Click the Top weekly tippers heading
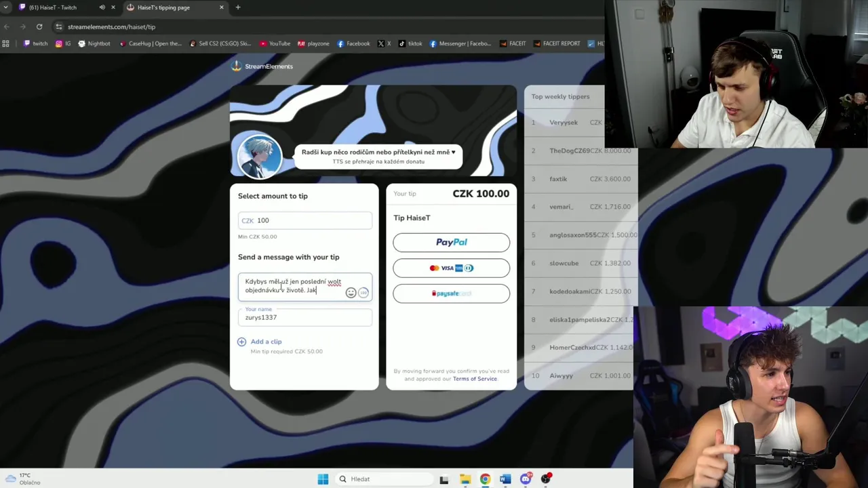 (560, 96)
